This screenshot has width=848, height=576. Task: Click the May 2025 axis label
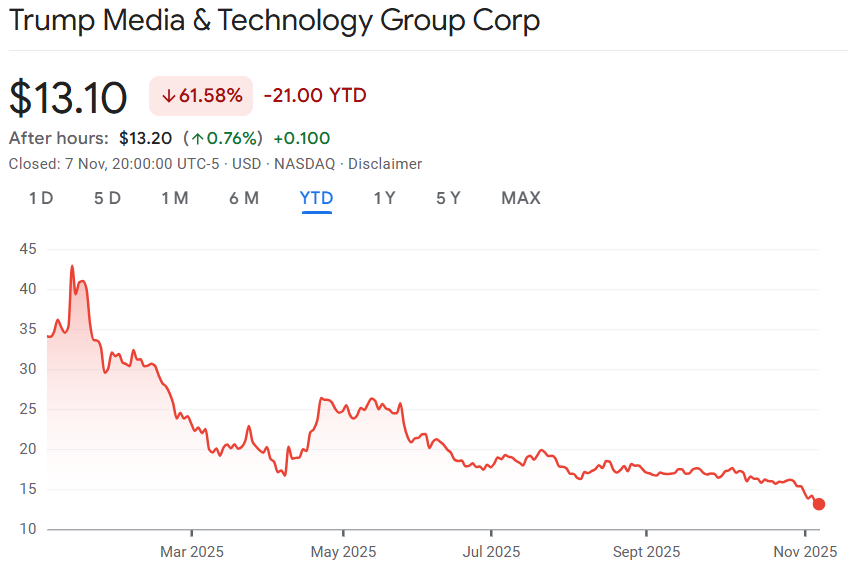[x=343, y=551]
